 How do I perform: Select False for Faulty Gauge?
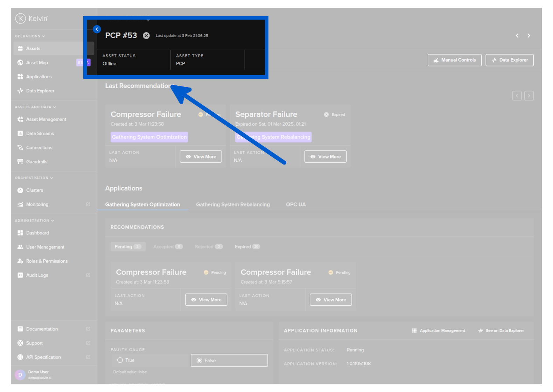[x=199, y=360]
